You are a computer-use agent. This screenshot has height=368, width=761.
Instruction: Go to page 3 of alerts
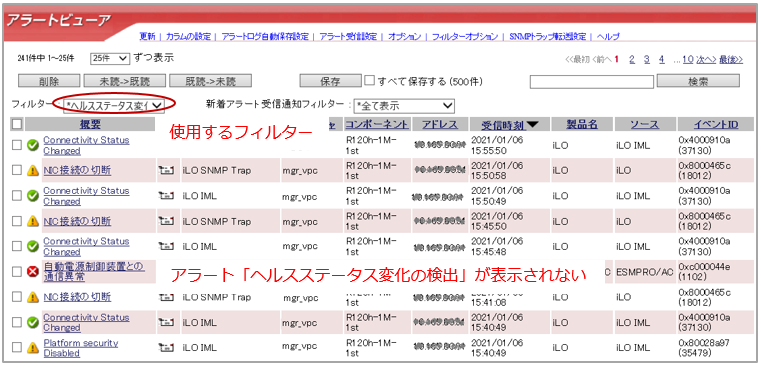tap(647, 59)
